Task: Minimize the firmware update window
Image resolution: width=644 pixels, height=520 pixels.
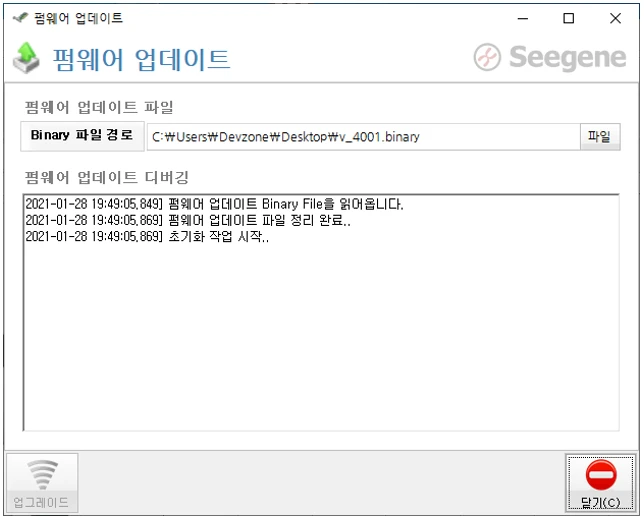Action: (x=522, y=18)
